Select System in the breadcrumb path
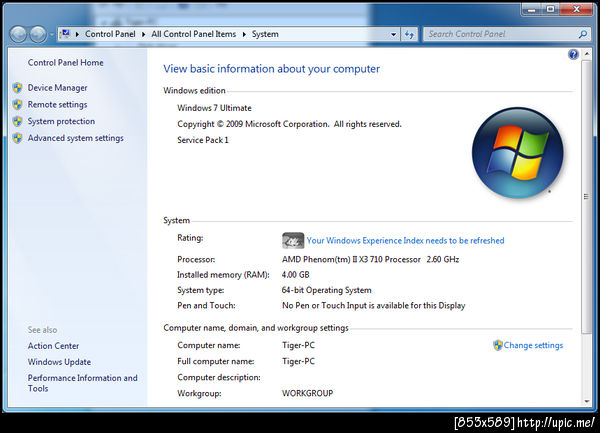600x433 pixels. pyautogui.click(x=265, y=34)
